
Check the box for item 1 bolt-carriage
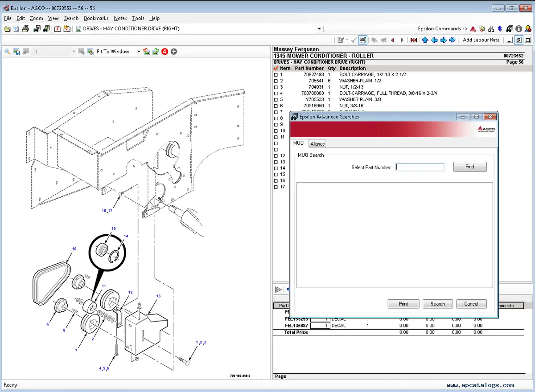tap(276, 75)
